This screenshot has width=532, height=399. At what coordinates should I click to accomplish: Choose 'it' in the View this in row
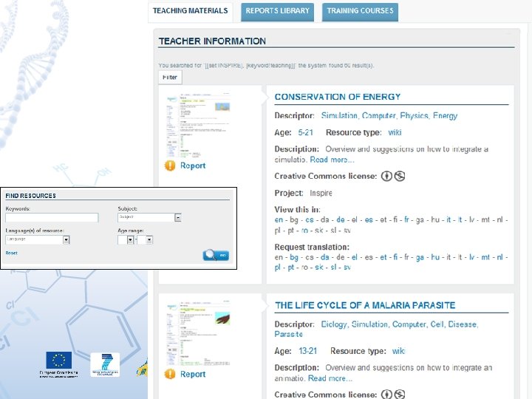tap(449, 220)
